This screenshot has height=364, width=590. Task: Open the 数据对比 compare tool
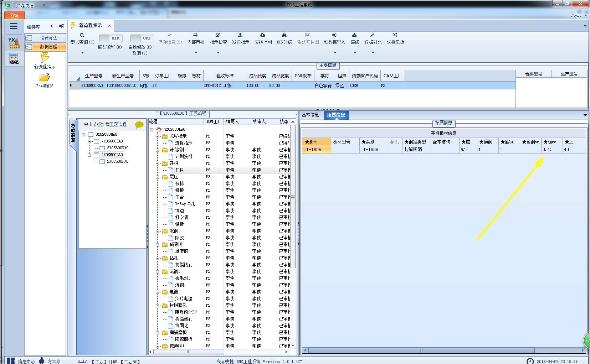[373, 38]
